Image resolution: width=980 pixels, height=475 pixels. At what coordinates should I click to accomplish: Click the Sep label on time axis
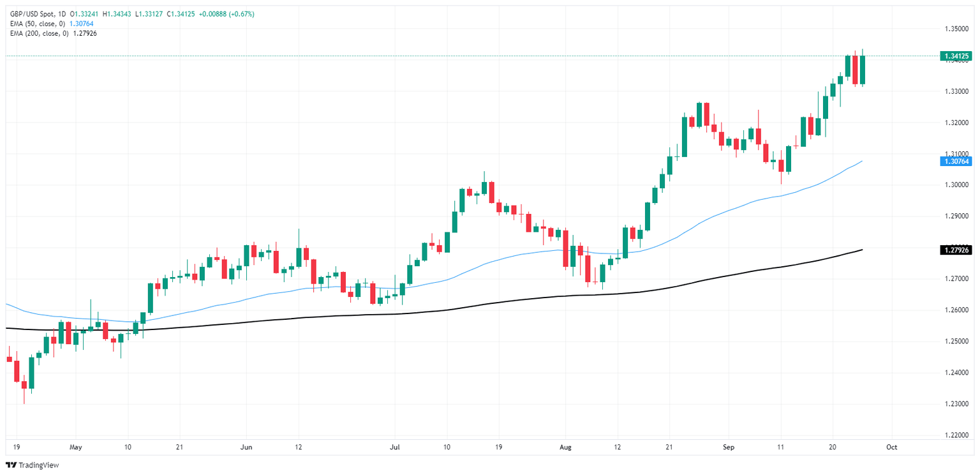[x=729, y=448]
